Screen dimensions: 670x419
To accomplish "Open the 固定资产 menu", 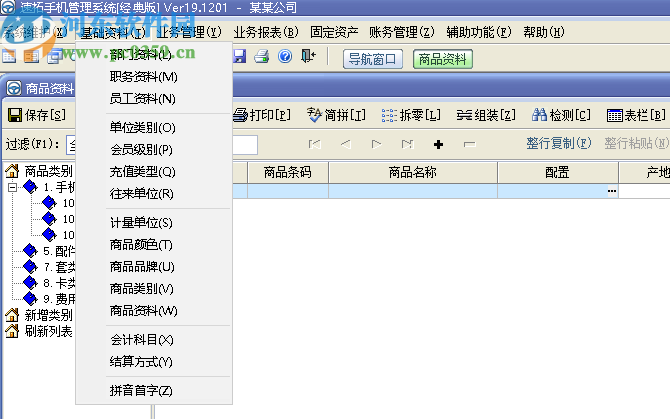I will [334, 32].
